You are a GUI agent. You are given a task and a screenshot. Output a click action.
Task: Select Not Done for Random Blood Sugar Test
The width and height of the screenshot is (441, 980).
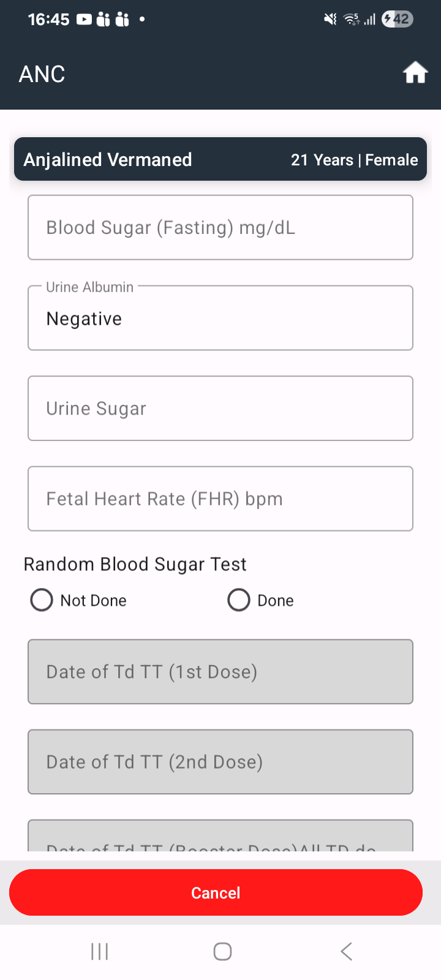click(x=78, y=600)
